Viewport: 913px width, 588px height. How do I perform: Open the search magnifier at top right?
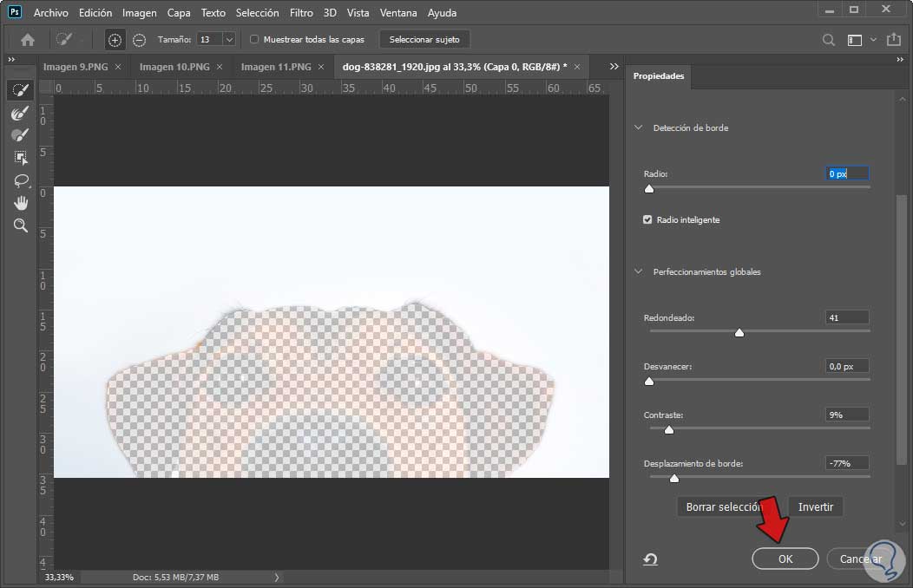(x=829, y=40)
